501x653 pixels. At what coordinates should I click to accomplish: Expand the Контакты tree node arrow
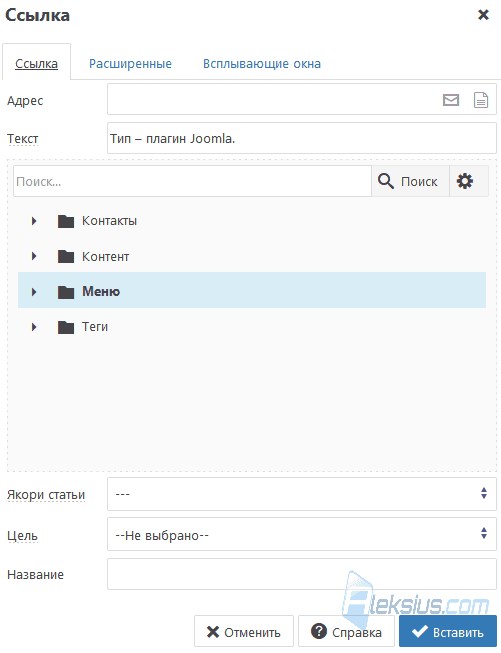[x=34, y=221]
